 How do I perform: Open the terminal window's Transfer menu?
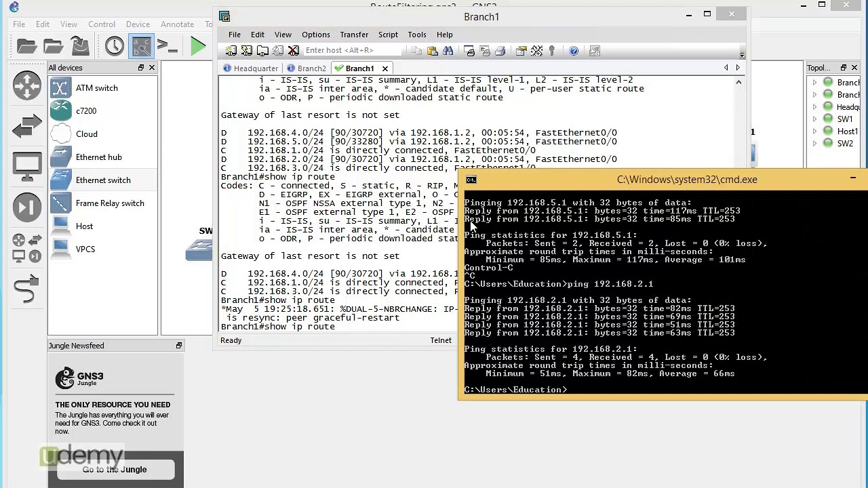354,35
